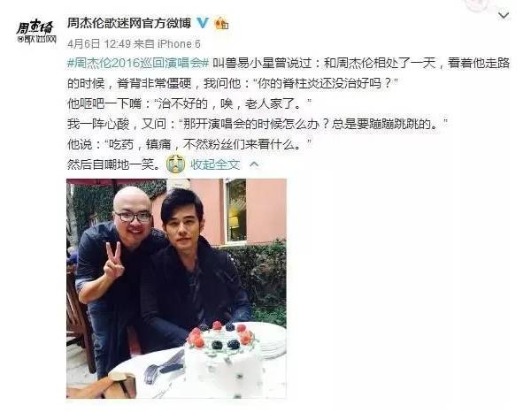Click the 4月6日 12:49 timestamp
Image resolution: width=531 pixels, height=420 pixels.
click(x=99, y=43)
